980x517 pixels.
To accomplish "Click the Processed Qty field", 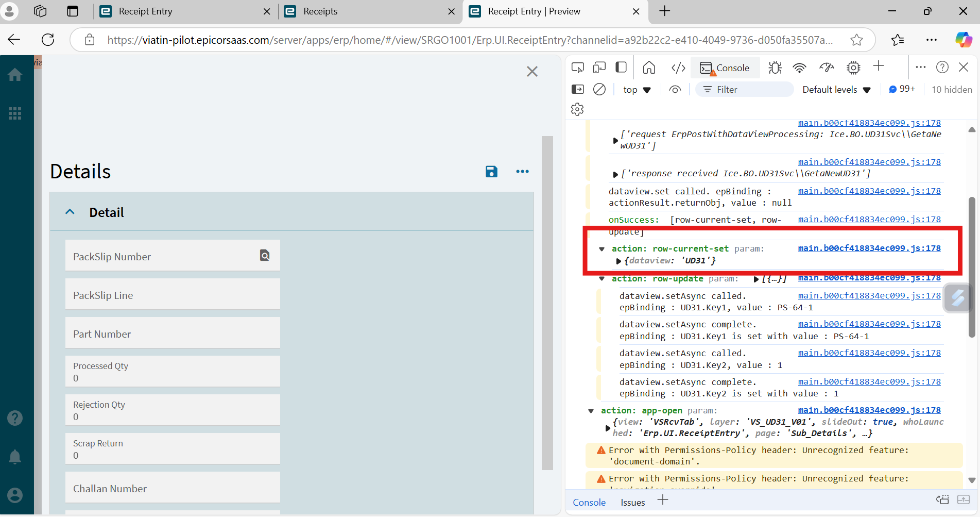I will [173, 371].
